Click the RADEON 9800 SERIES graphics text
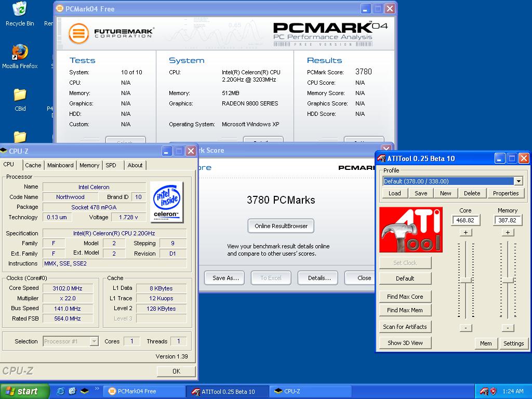The width and height of the screenshot is (532, 399). pyautogui.click(x=250, y=103)
